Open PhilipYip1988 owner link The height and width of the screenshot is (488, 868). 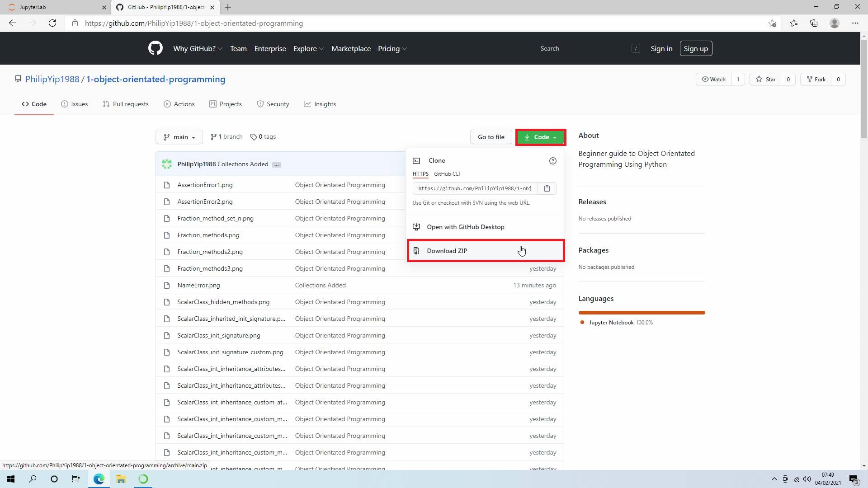[x=52, y=79]
